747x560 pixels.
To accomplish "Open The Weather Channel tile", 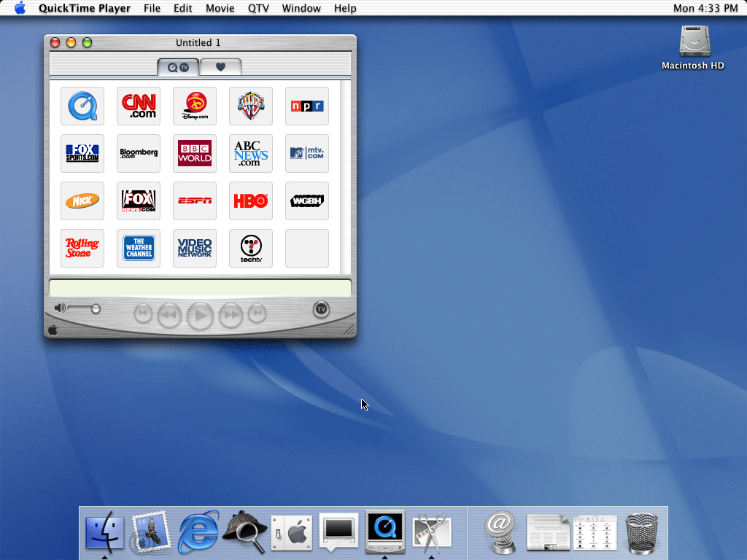I will coord(139,249).
